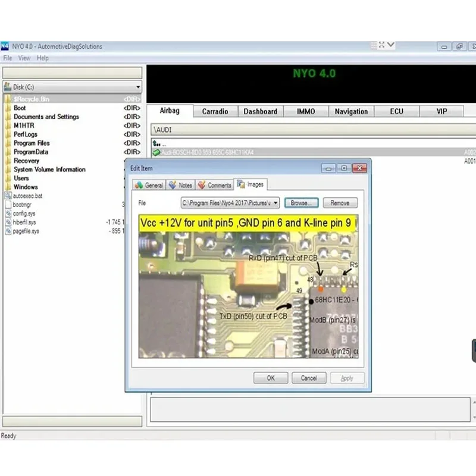Open the Disk (C:) drive dropdown
476x476 pixels.
coord(72,87)
